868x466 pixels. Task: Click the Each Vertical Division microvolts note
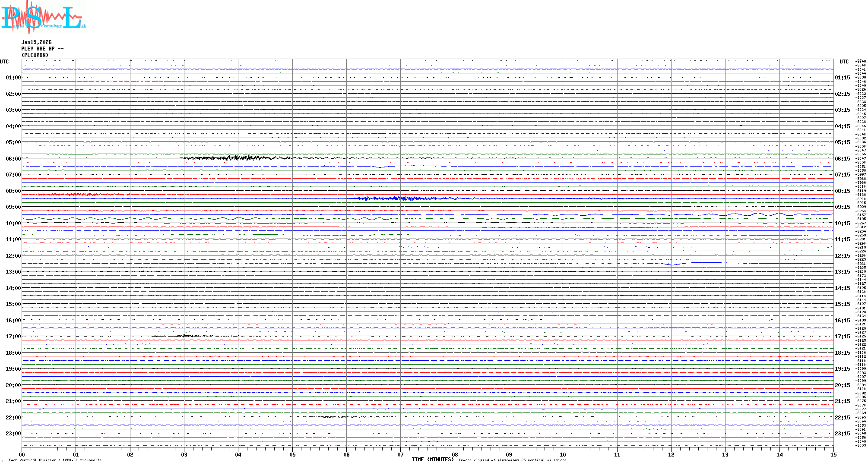pyautogui.click(x=55, y=460)
